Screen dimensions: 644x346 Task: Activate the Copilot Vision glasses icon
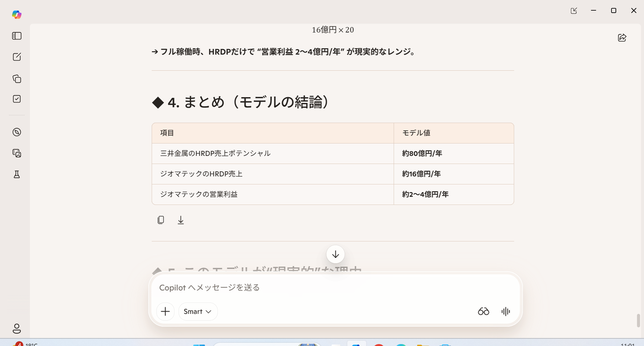pos(484,311)
